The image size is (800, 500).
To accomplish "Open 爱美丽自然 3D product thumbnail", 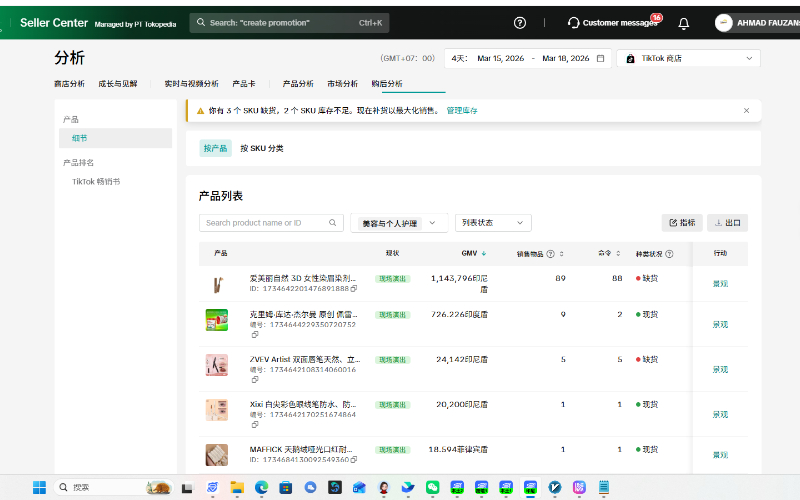I will (217, 284).
